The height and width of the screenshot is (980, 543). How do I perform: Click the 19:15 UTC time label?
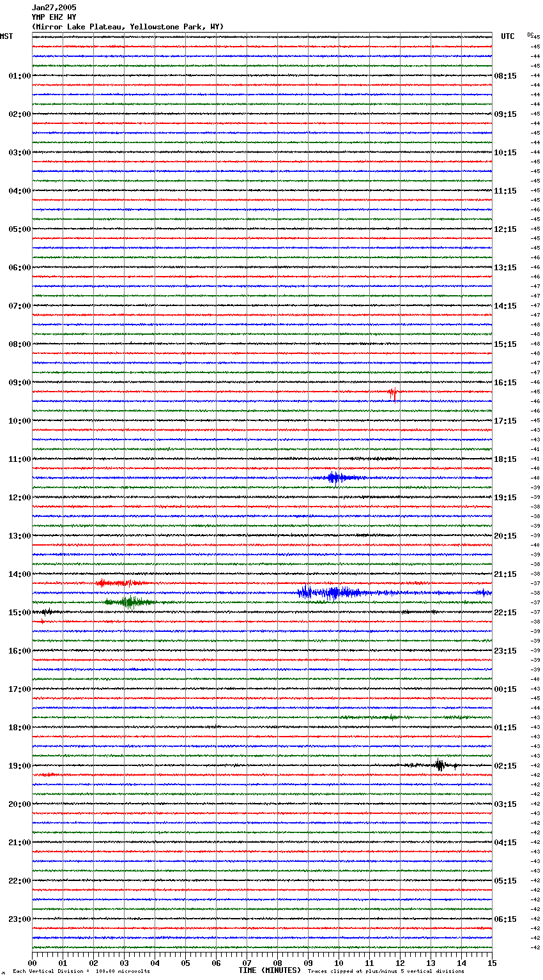[505, 498]
